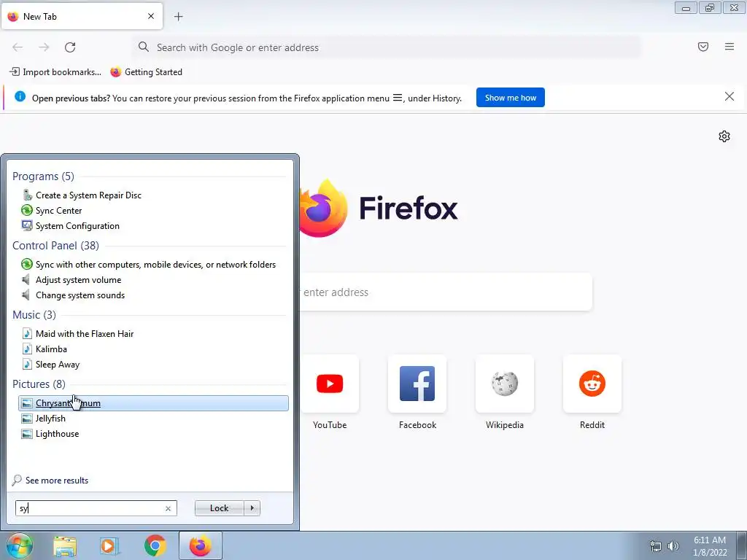Open System Configuration program
The width and height of the screenshot is (747, 560).
click(x=153, y=226)
